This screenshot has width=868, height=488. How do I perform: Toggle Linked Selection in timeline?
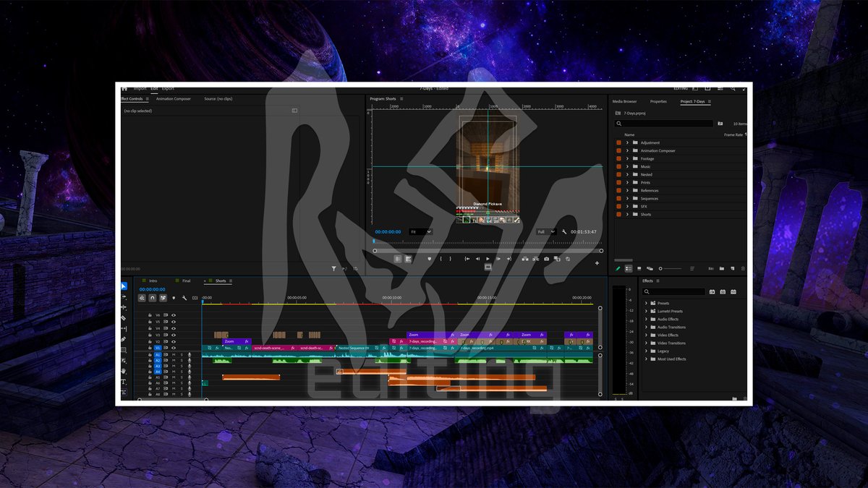pyautogui.click(x=163, y=298)
